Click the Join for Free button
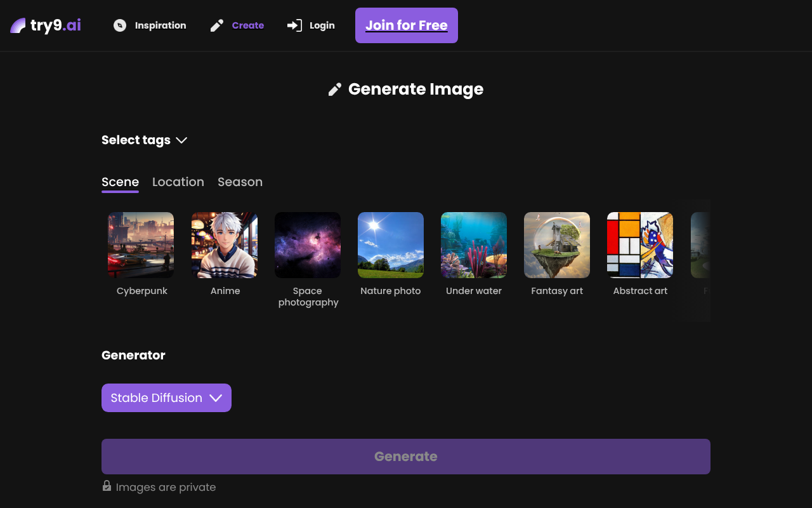The image size is (812, 508). point(406,25)
